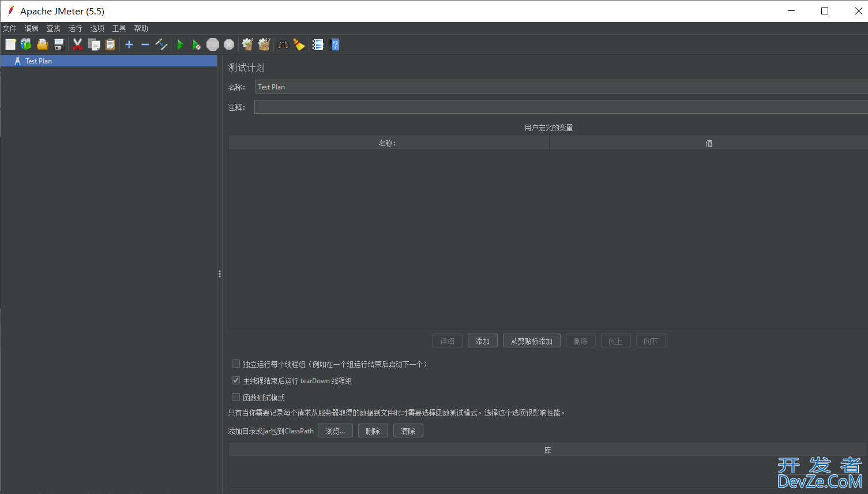Click the Stop test icon
The height and width of the screenshot is (494, 868).
pyautogui.click(x=213, y=44)
